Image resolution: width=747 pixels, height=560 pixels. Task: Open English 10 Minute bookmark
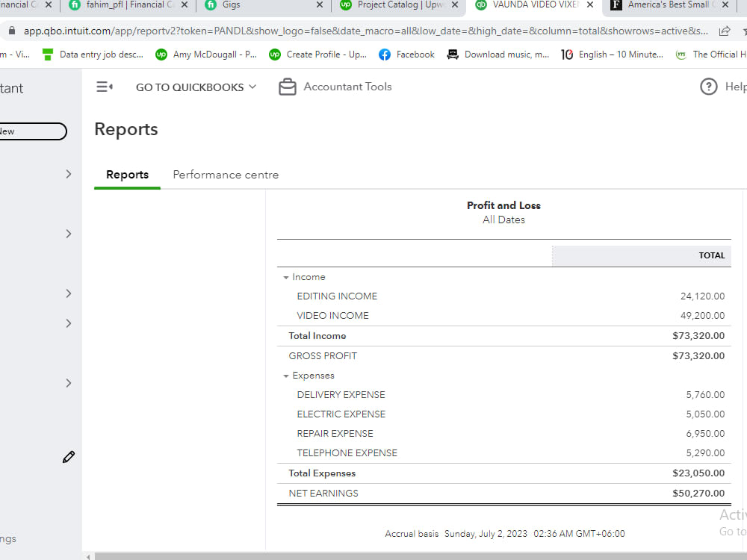tap(612, 55)
